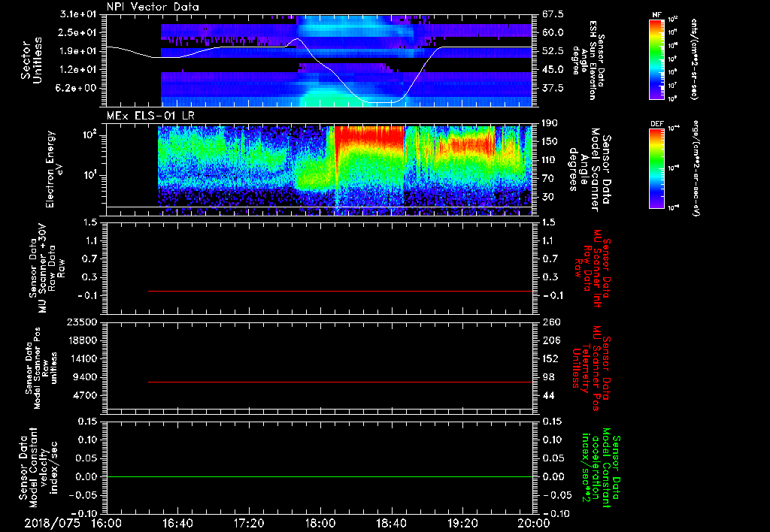Click the 'ESH Sun Elevation Angle' axis title
Screen dimensions: 770x532
[588, 60]
